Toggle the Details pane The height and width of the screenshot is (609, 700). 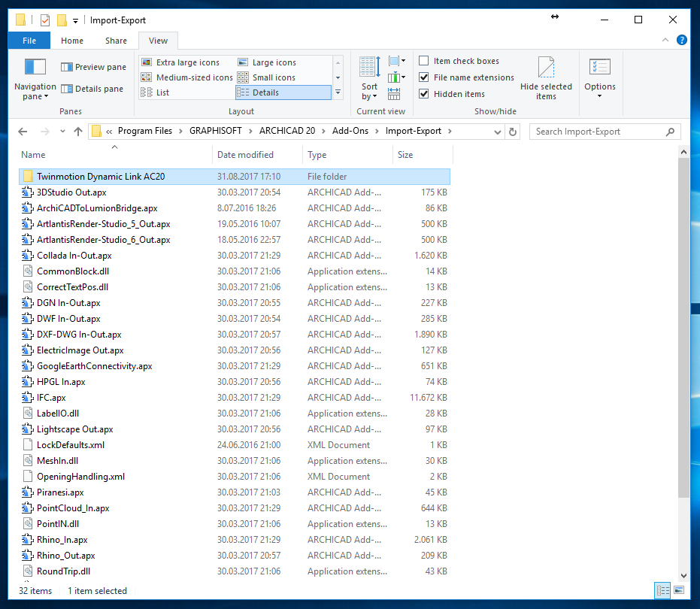click(x=92, y=89)
